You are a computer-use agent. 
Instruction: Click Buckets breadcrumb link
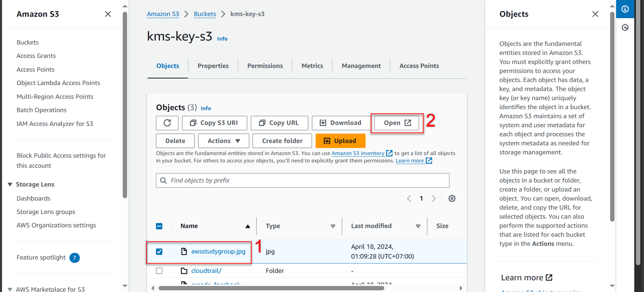click(205, 14)
